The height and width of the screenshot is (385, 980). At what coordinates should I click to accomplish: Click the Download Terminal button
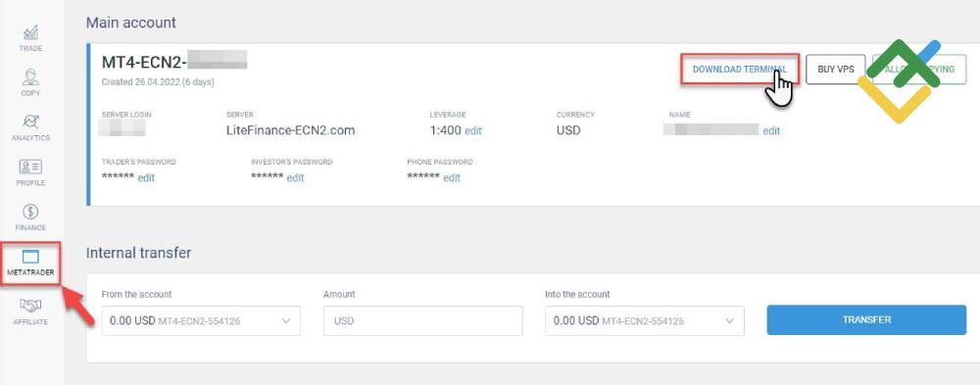pyautogui.click(x=740, y=70)
